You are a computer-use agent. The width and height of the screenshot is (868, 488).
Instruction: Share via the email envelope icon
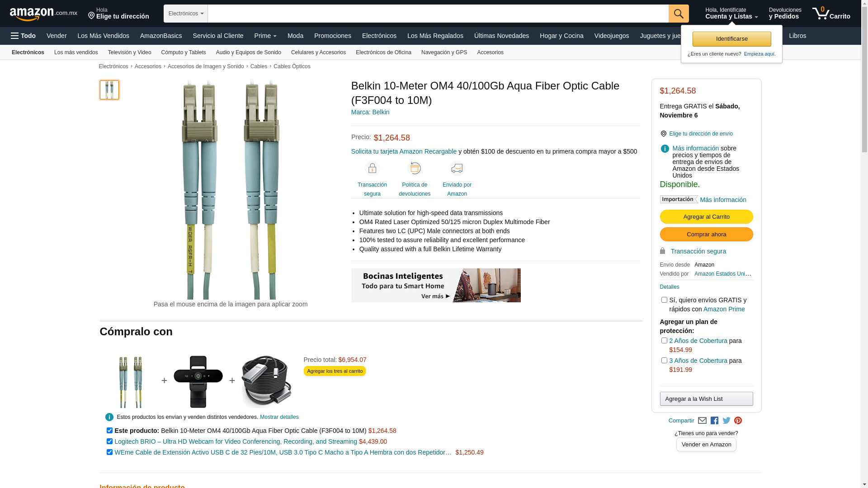702,421
